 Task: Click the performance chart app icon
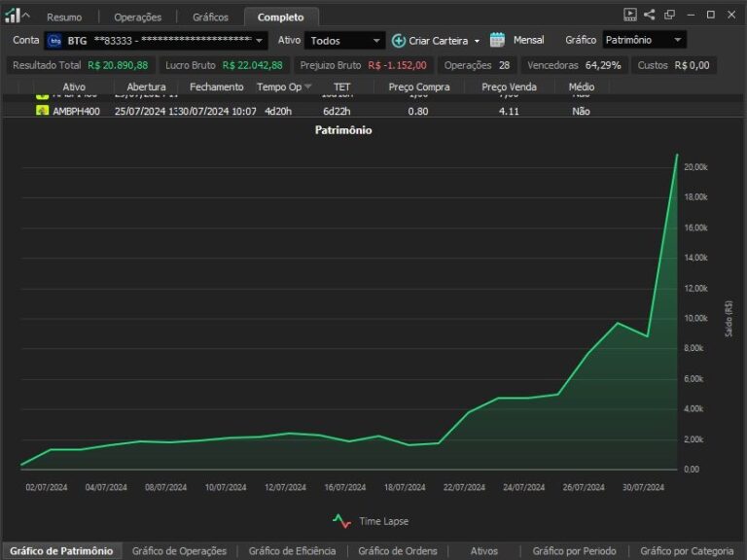[x=13, y=16]
